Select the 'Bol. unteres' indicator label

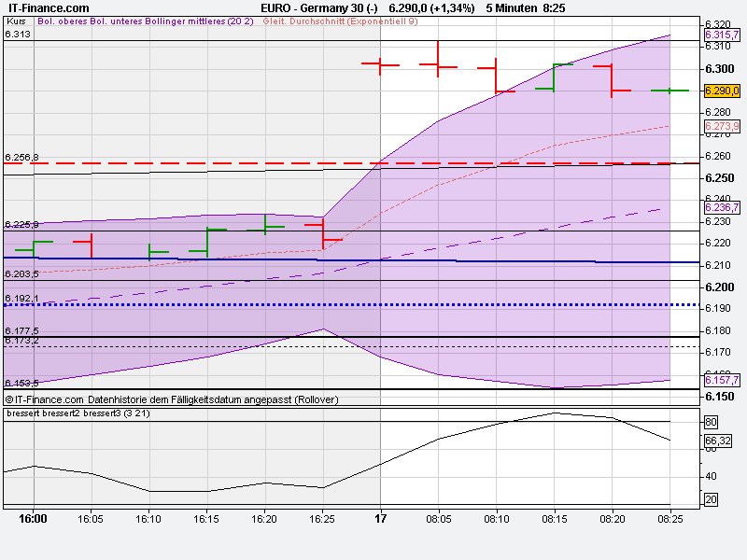[116, 22]
